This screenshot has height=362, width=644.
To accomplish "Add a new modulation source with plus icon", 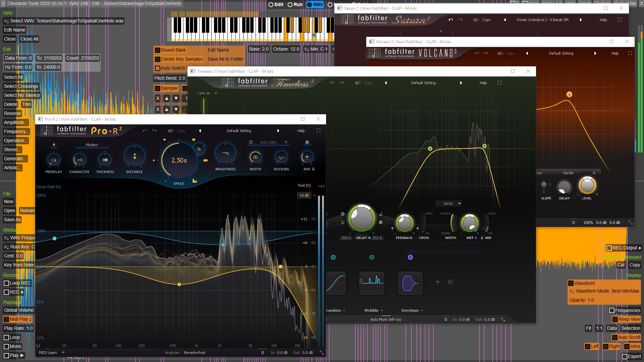I will (437, 282).
